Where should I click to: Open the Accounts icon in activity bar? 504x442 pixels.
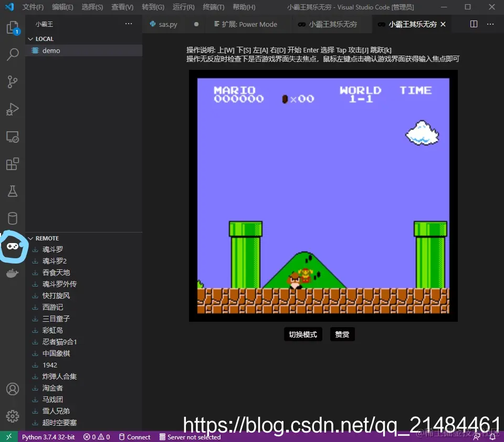click(x=13, y=389)
